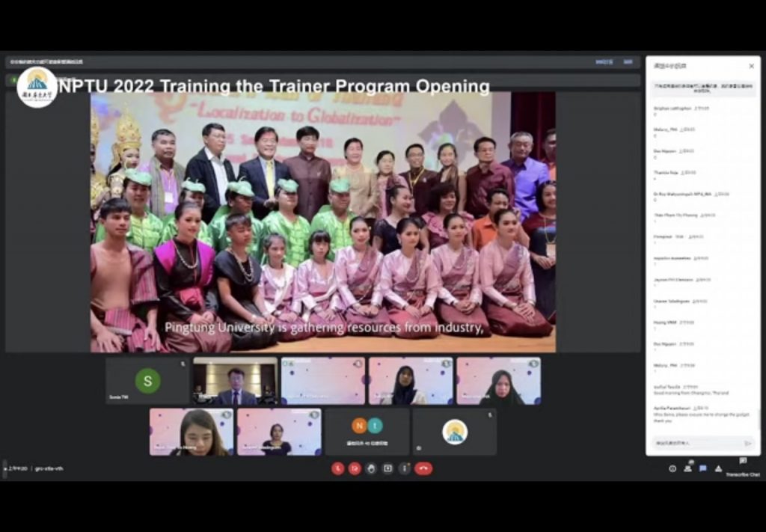The width and height of the screenshot is (766, 532).
Task: Select the participant tile with S avatar
Action: pos(147,381)
